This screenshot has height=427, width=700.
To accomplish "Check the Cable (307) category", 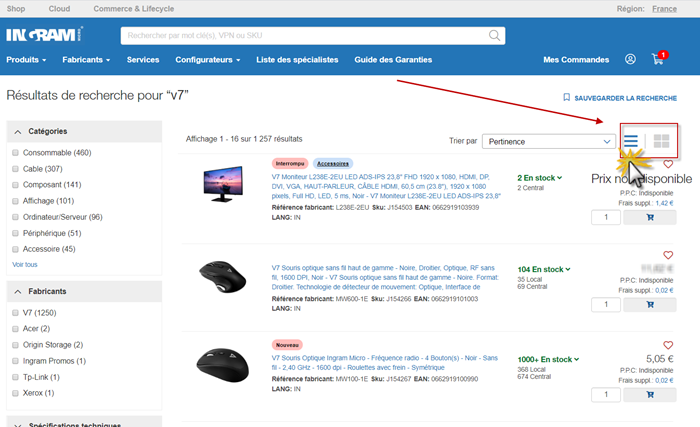I will click(15, 169).
